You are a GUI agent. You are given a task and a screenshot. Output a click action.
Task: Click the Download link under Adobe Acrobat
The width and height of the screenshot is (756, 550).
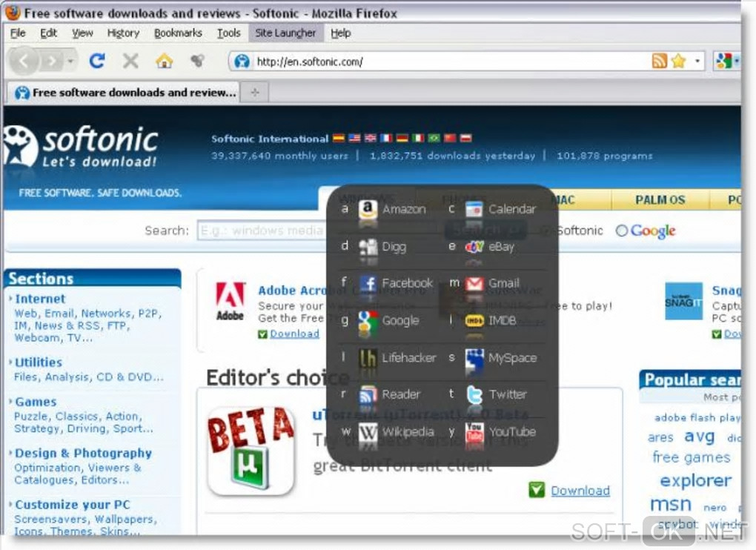coord(294,334)
